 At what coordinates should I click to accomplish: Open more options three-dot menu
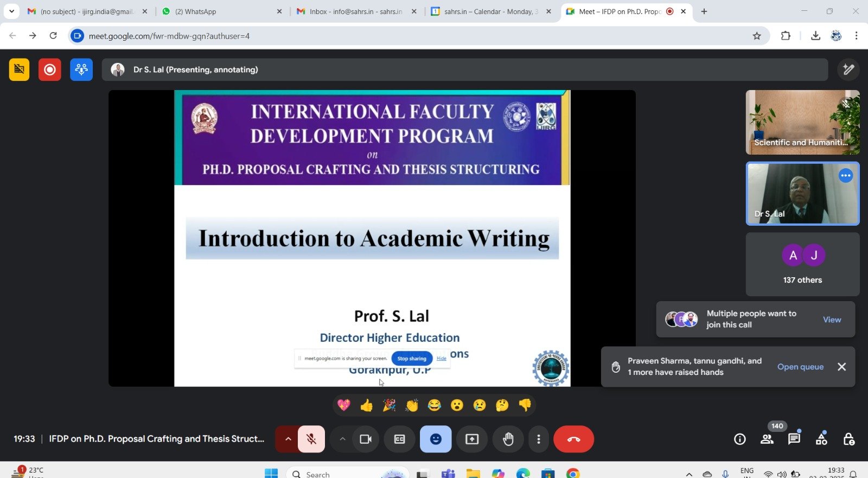click(538, 439)
